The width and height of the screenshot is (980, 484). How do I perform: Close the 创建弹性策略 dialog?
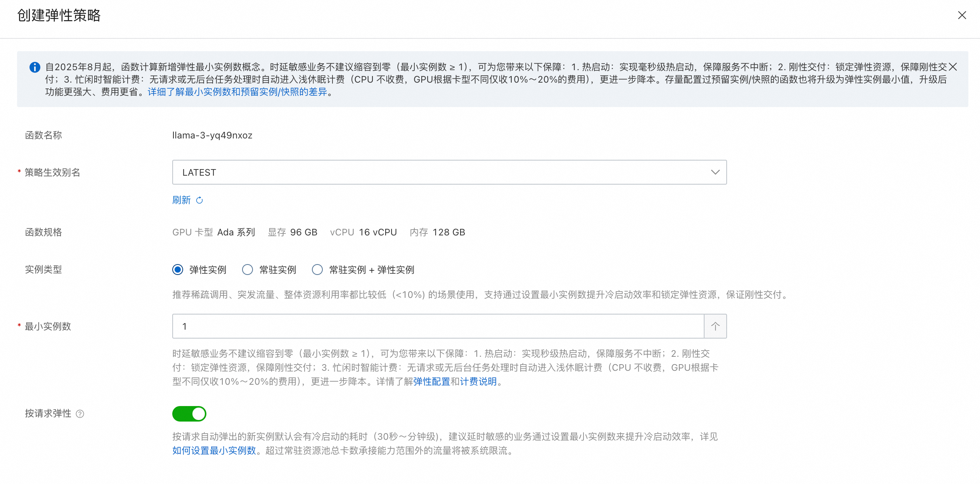(962, 16)
